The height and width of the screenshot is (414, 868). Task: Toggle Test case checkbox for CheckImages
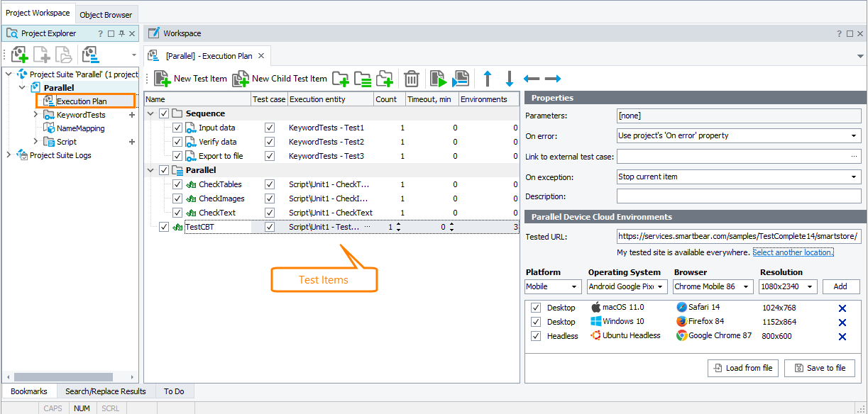click(270, 198)
